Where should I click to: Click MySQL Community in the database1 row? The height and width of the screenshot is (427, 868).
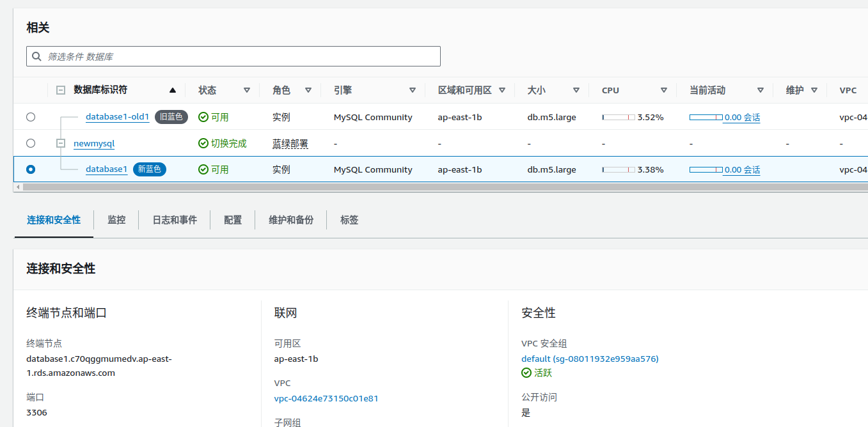point(373,170)
